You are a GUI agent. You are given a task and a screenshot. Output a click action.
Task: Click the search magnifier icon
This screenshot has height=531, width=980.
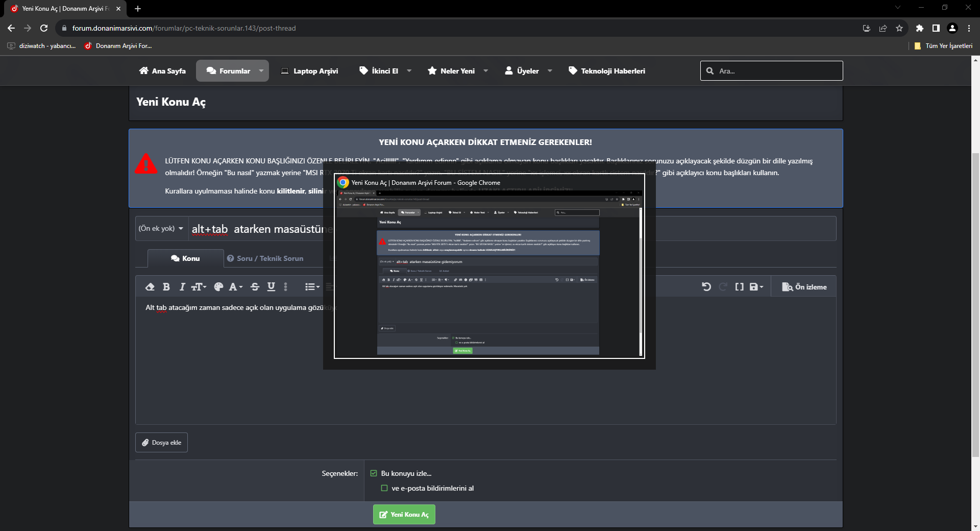(710, 71)
